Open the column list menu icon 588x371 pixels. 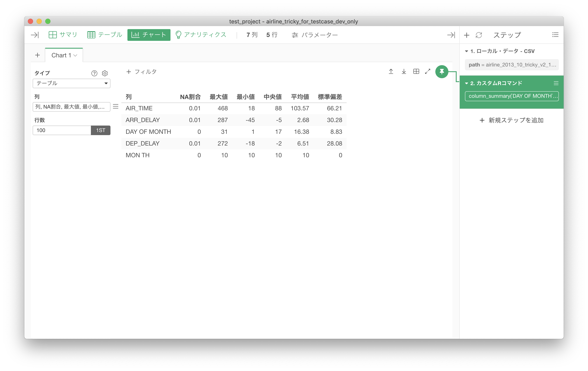tap(116, 107)
